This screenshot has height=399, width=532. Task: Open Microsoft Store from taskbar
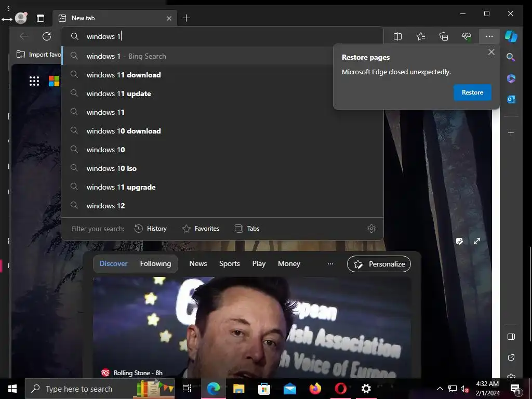264,389
